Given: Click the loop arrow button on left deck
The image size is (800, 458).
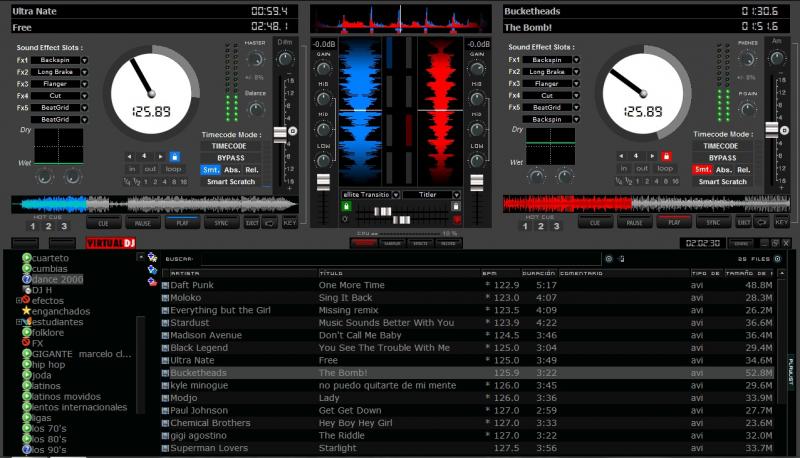Looking at the screenshot, I should coord(269,223).
